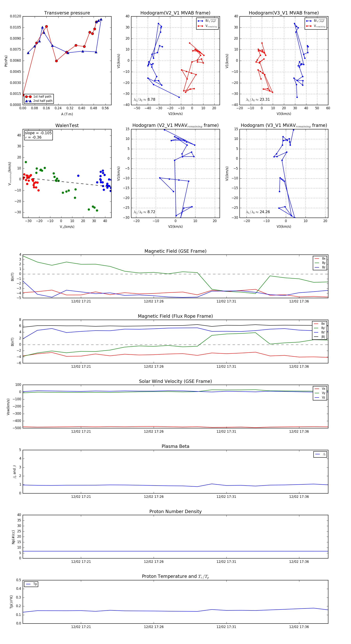The height and width of the screenshot is (644, 351).
Task: Click 'Hodogram (V3_V1 MVAVremaining frame)' title
Action: click(x=284, y=125)
